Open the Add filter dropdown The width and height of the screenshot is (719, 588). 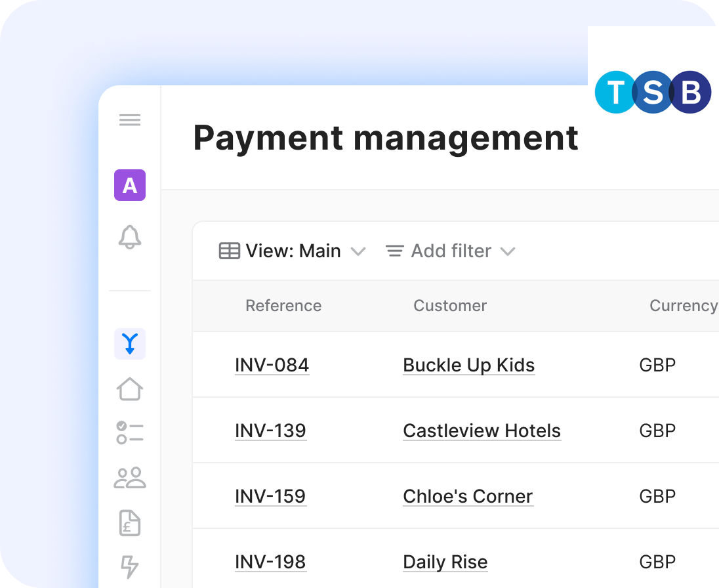[x=450, y=251]
